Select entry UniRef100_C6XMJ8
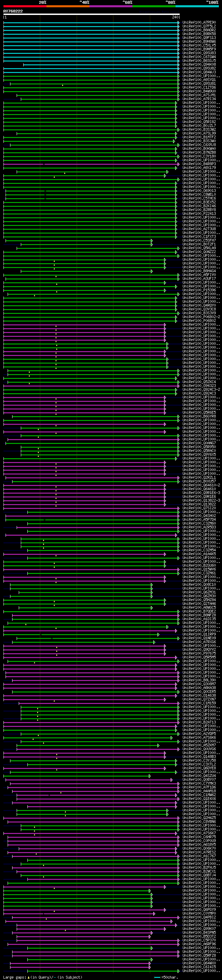This screenshot has width=222, height=980. pyautogui.click(x=199, y=145)
